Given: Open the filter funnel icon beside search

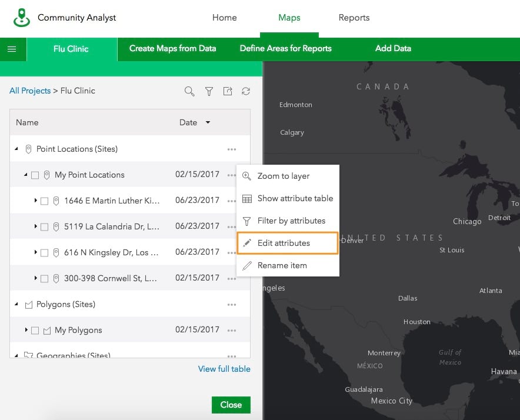Looking at the screenshot, I should [x=209, y=91].
